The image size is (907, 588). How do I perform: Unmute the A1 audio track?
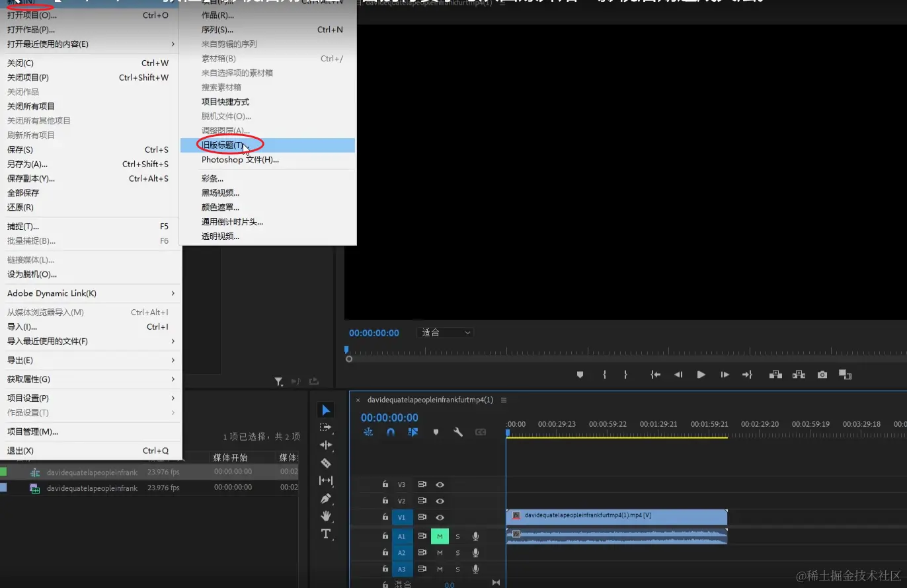click(440, 536)
